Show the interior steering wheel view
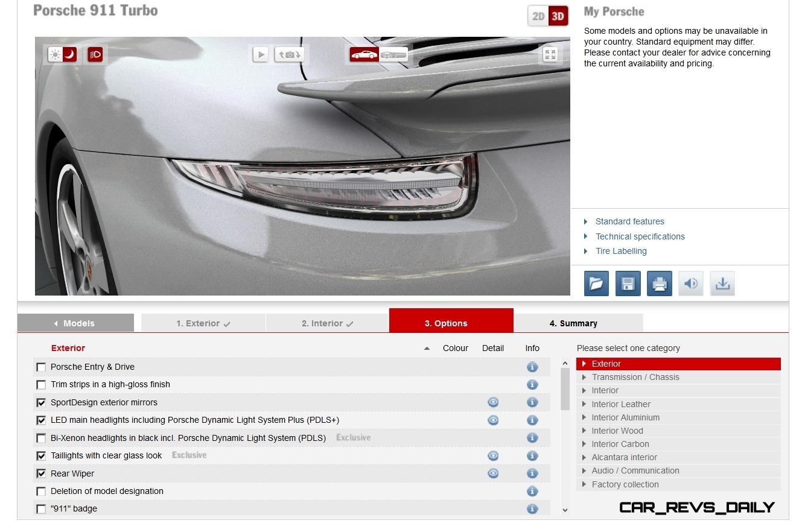The image size is (802, 532). tap(393, 55)
